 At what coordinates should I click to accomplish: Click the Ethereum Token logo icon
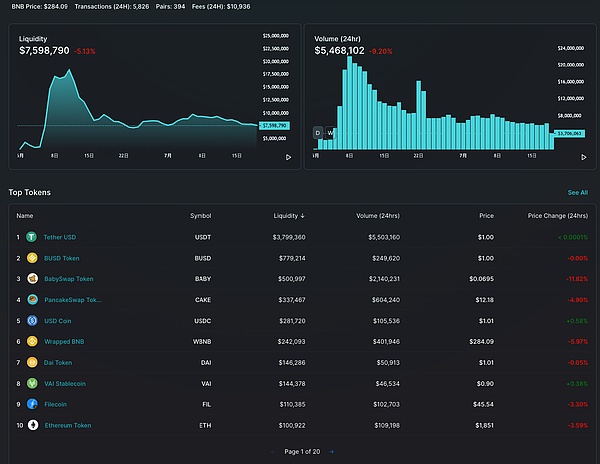coord(32,425)
